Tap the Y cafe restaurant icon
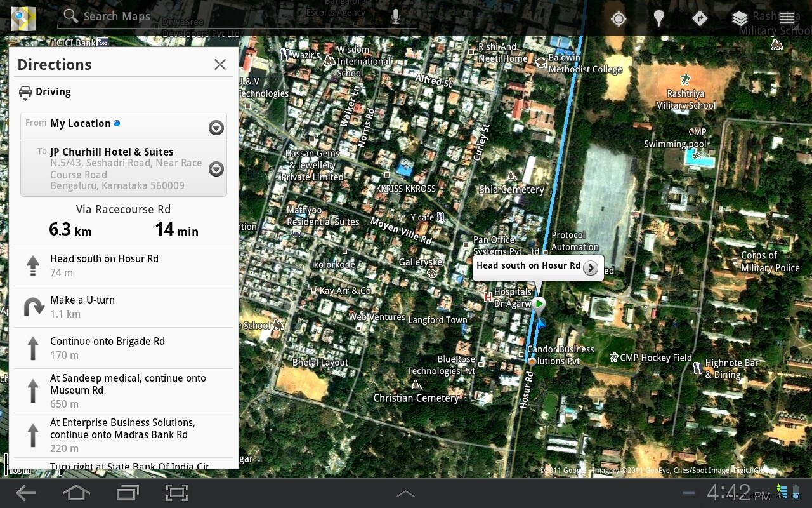This screenshot has width=812, height=508. point(440,217)
